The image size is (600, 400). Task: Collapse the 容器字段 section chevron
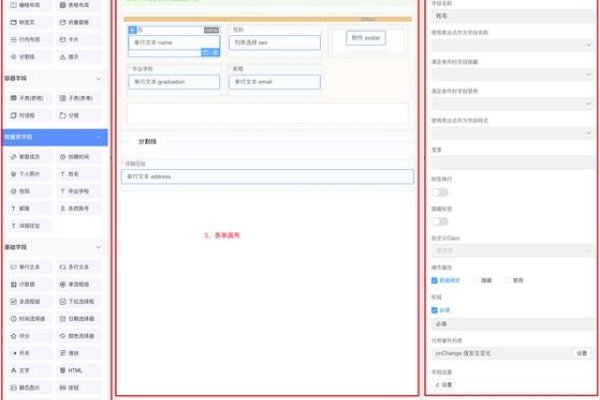pyautogui.click(x=98, y=78)
